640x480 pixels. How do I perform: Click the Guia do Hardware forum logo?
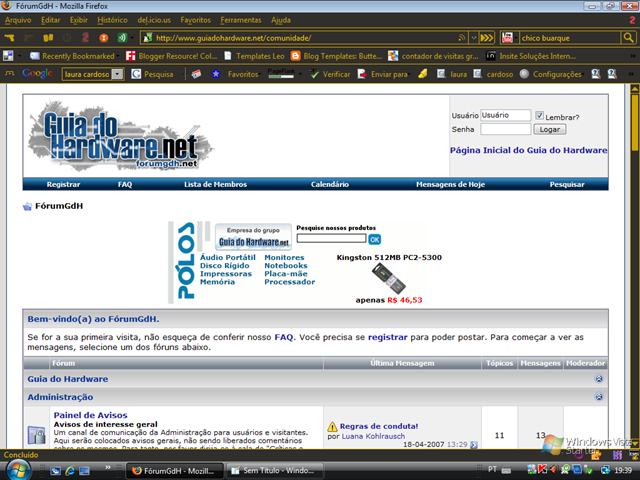point(120,136)
